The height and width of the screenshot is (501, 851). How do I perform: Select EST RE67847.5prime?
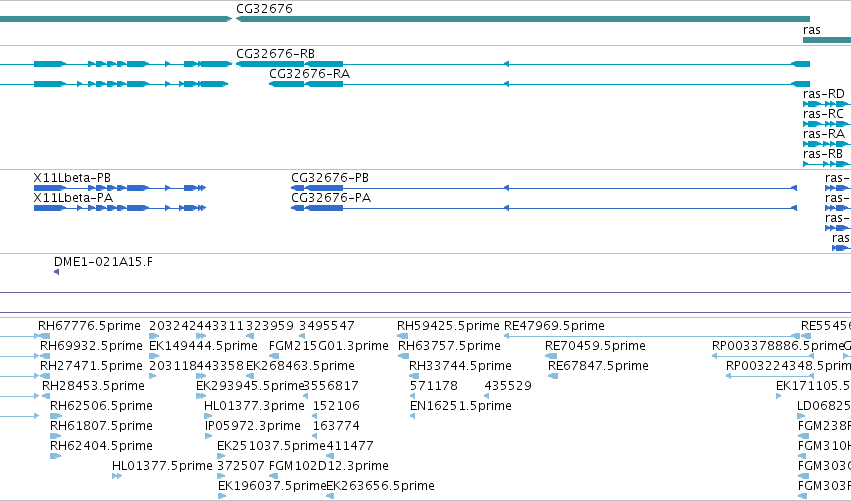click(598, 366)
